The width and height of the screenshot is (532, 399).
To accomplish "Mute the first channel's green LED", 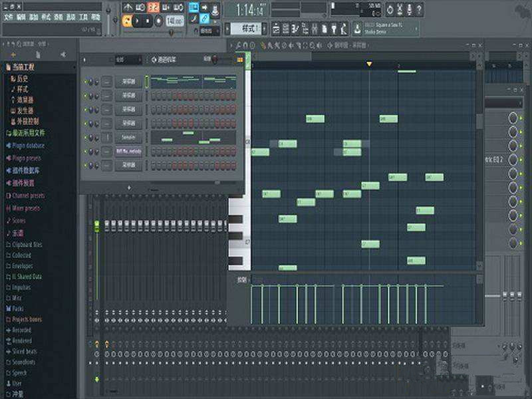I will [85, 82].
